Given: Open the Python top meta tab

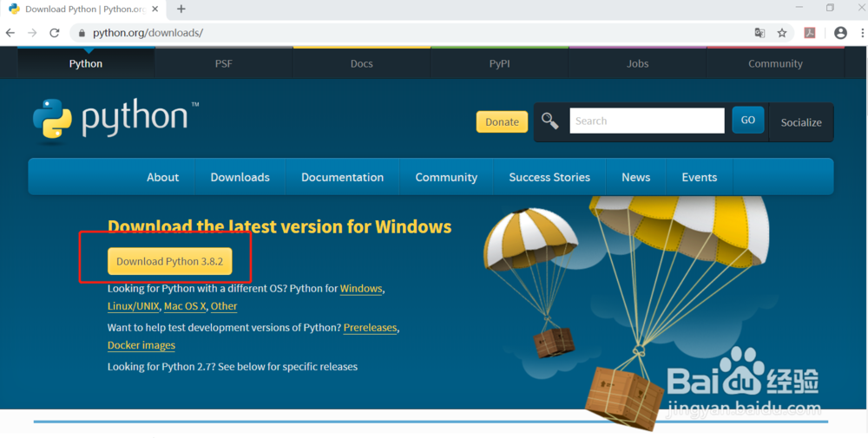Looking at the screenshot, I should (86, 63).
